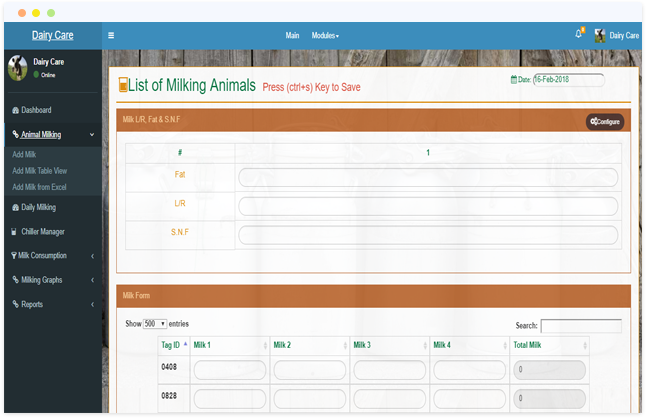Click Milk 1 field for tag 0828
Screen dimensions: 646x418
coord(229,399)
